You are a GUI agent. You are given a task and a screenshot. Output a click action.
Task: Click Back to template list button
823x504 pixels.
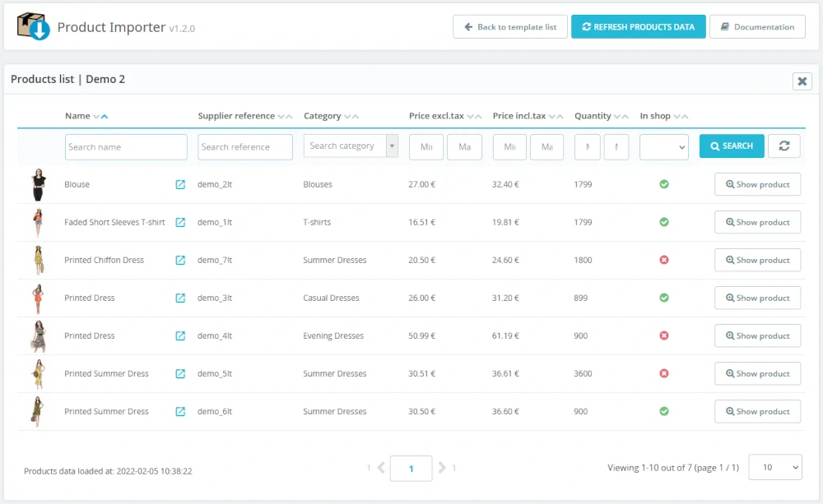point(509,27)
